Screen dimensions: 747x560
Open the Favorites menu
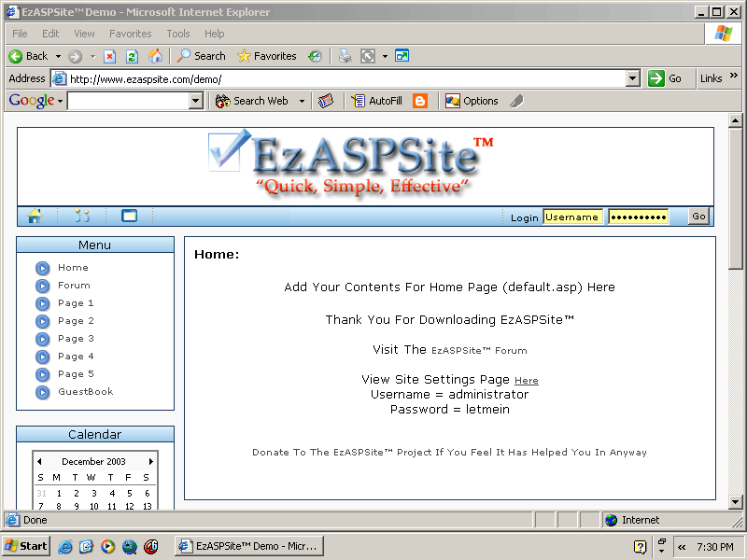130,34
